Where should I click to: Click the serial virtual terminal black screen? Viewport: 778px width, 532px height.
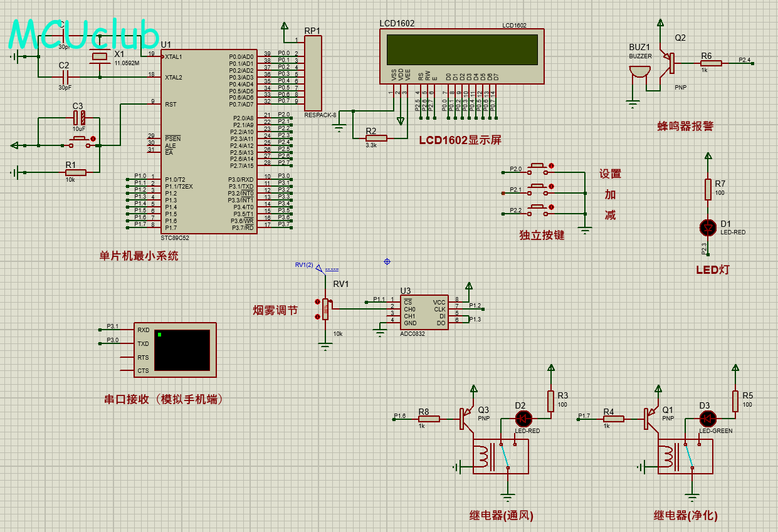pyautogui.click(x=182, y=350)
